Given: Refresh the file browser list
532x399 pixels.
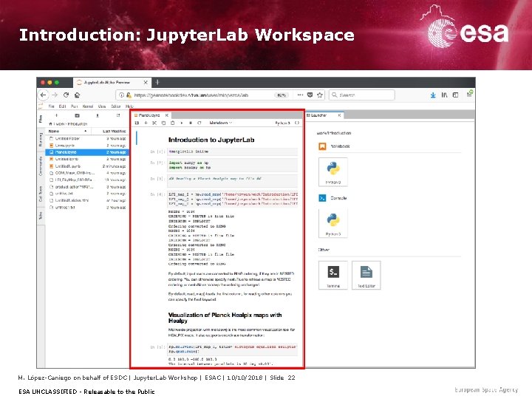Looking at the screenshot, I should point(118,116).
